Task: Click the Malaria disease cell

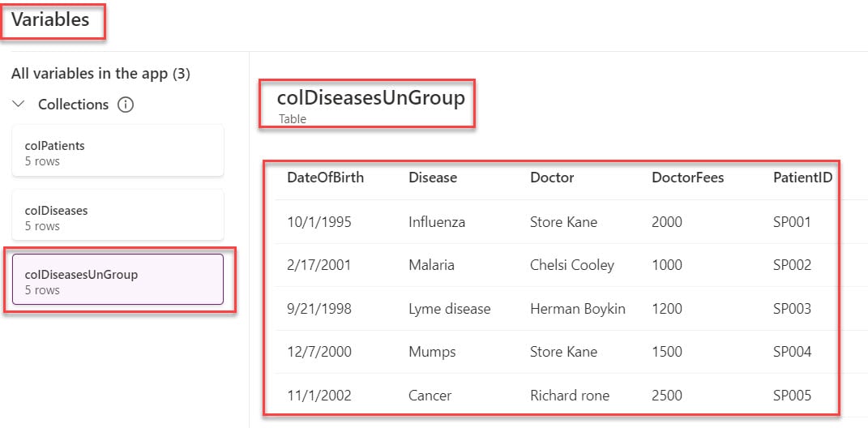Action: pos(431,265)
